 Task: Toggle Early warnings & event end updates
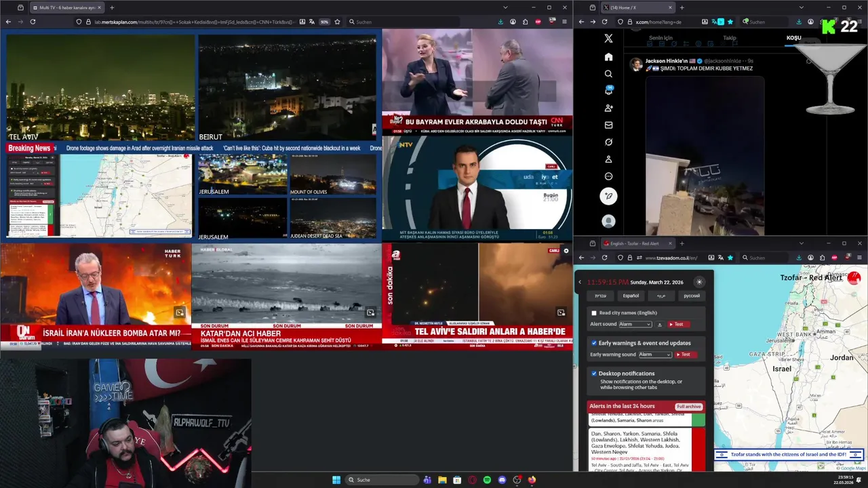click(594, 343)
